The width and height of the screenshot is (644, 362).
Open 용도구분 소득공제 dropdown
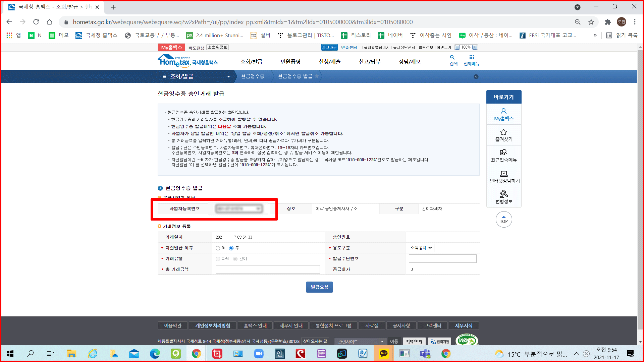421,248
